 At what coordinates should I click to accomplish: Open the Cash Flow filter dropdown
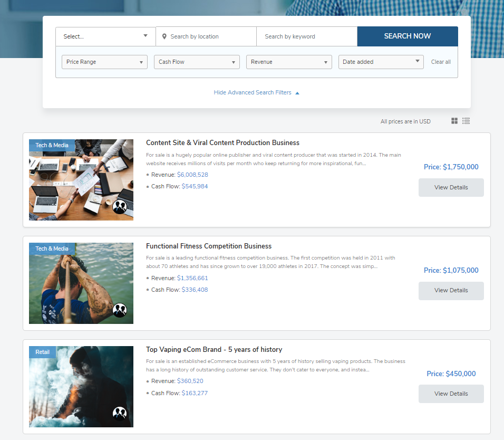tap(197, 62)
